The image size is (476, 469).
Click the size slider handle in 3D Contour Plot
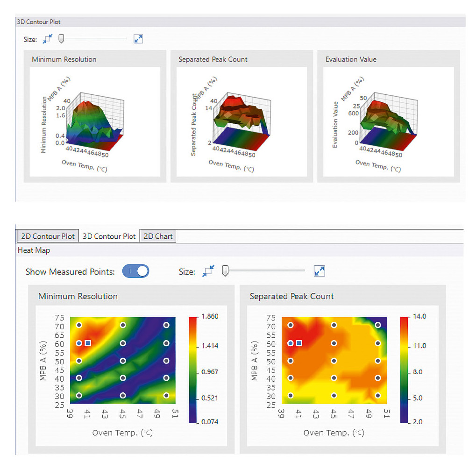pyautogui.click(x=61, y=39)
